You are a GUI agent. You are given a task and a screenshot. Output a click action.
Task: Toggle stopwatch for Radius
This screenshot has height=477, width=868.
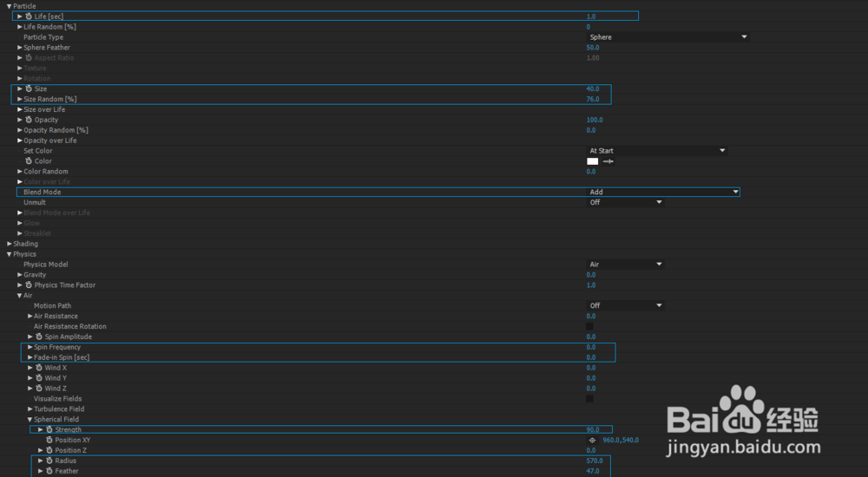tap(49, 461)
